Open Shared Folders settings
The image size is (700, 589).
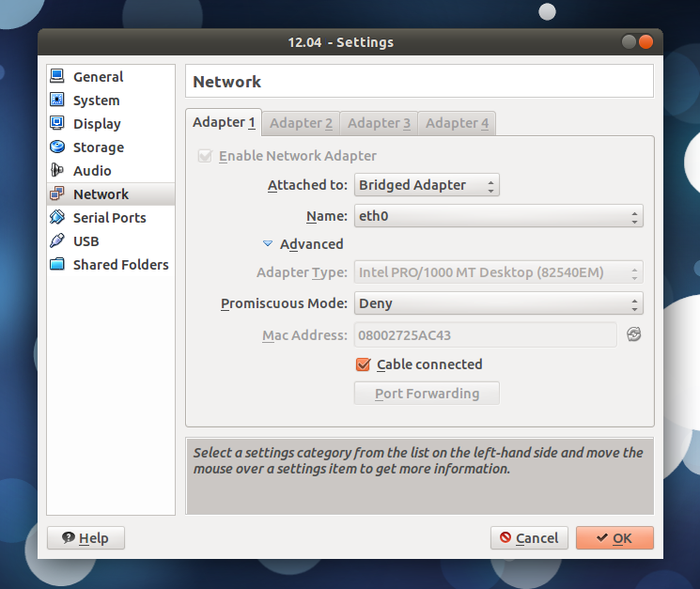pyautogui.click(x=111, y=265)
